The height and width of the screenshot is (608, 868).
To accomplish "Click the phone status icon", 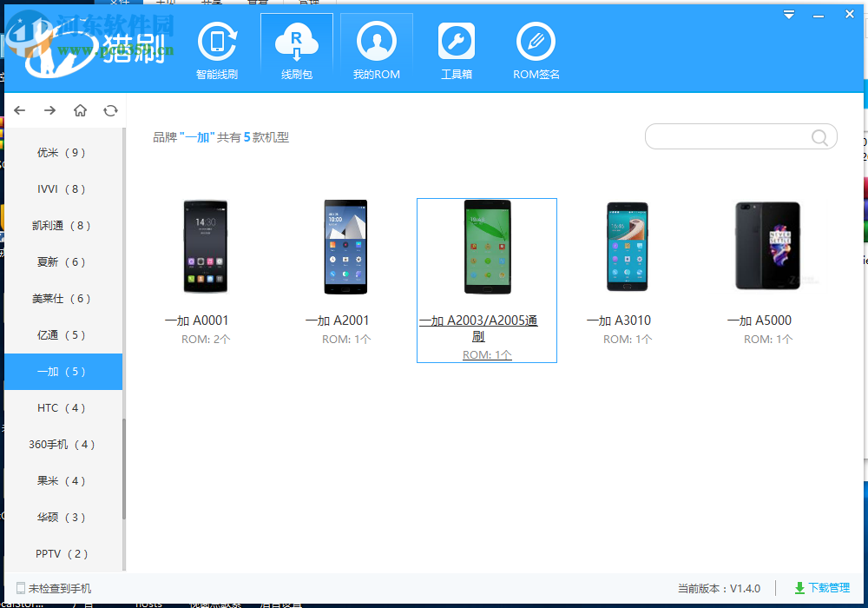I will click(x=21, y=589).
